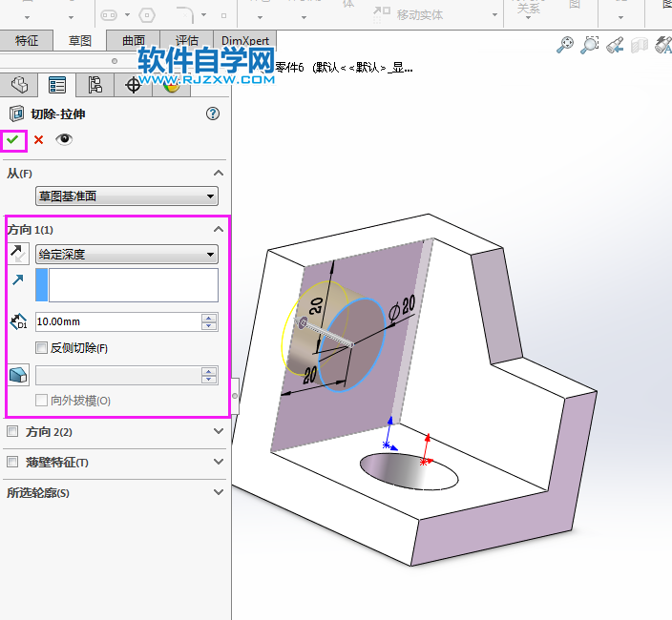This screenshot has width=672, height=620.
Task: Expand the 所选轮廓(S) section
Action: pos(219,492)
